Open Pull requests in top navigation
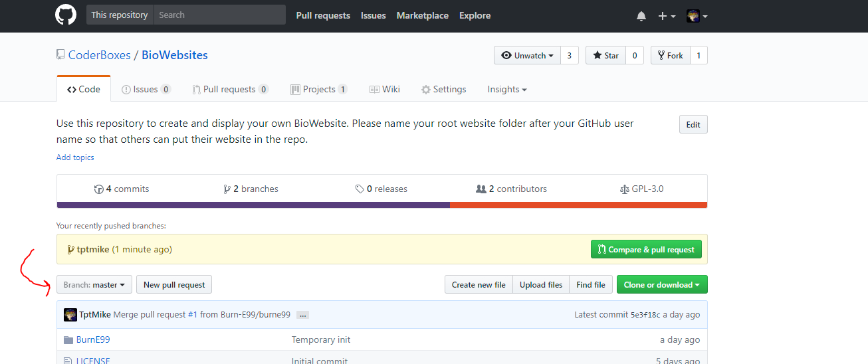868x364 pixels. click(x=323, y=15)
